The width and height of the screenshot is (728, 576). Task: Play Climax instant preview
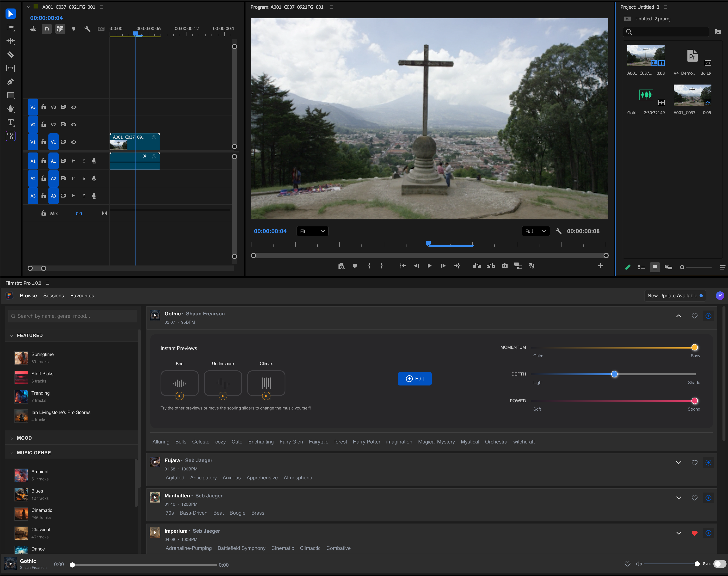tap(266, 396)
